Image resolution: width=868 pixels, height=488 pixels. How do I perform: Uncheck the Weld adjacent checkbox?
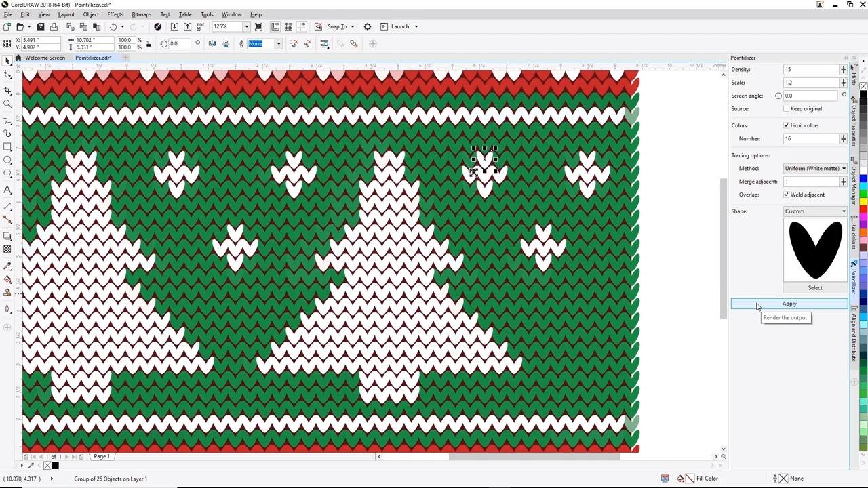(x=787, y=195)
